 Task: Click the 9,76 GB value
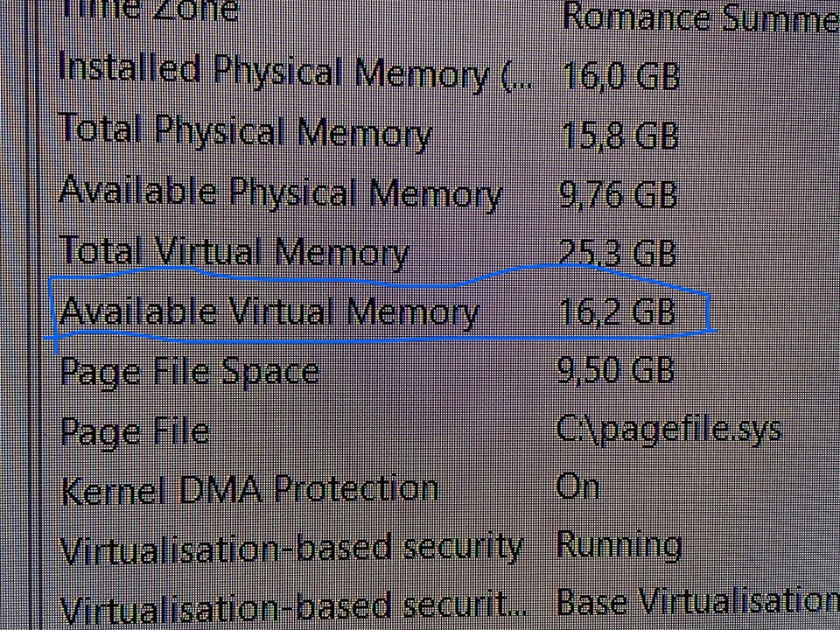click(x=618, y=193)
